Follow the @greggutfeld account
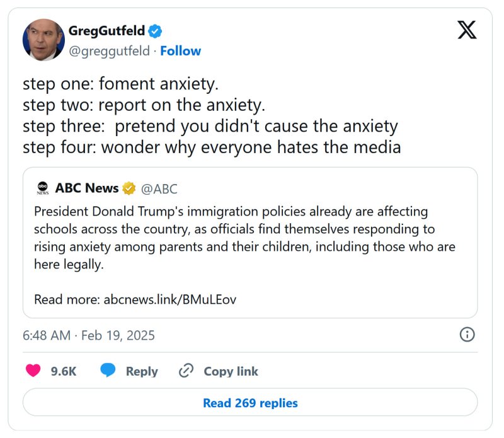504x438 pixels. point(182,51)
